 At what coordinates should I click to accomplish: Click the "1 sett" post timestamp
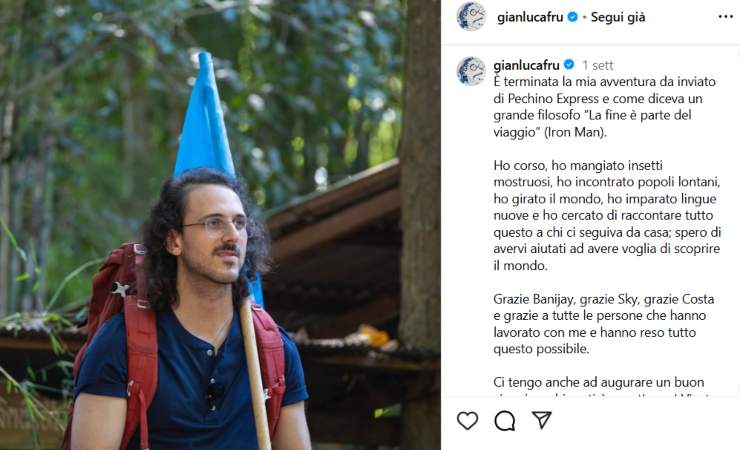point(597,65)
